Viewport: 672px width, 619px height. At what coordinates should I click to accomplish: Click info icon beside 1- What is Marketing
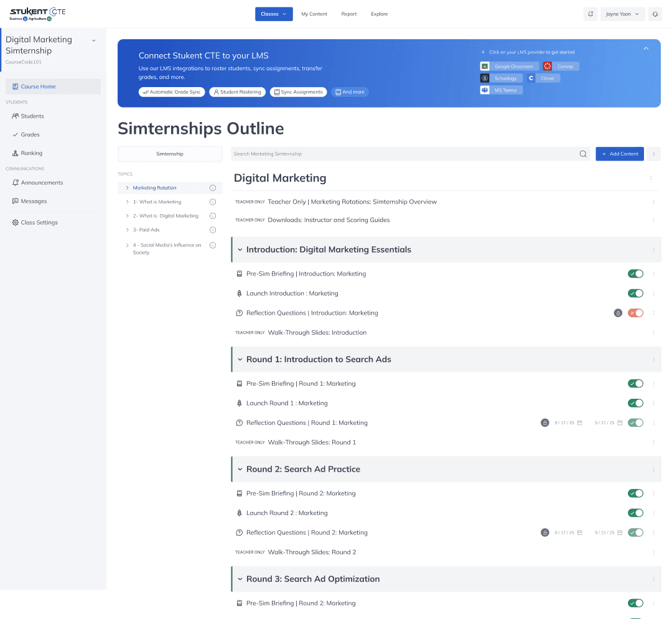click(213, 202)
